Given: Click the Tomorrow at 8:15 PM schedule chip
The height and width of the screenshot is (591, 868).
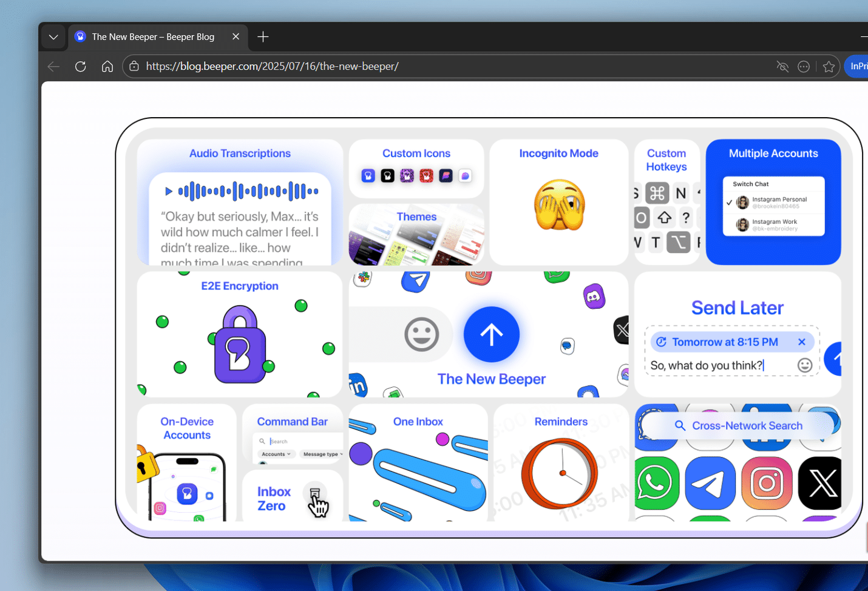Looking at the screenshot, I should coord(733,342).
